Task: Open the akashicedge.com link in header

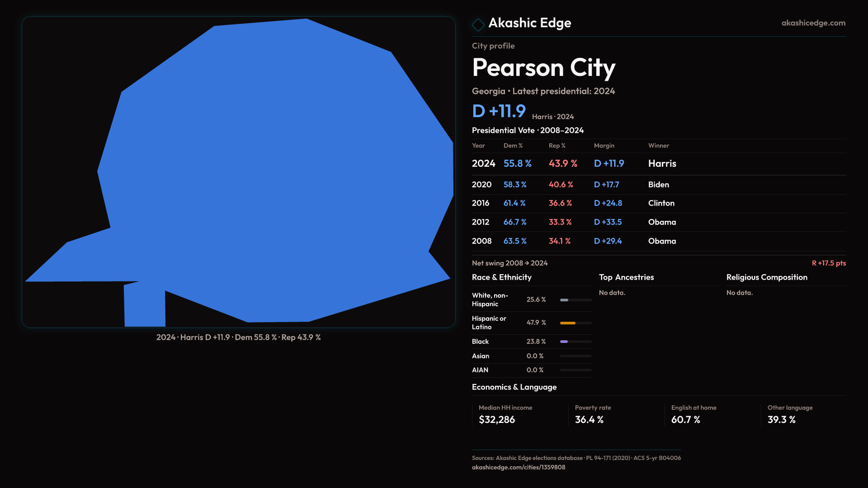Action: (813, 23)
